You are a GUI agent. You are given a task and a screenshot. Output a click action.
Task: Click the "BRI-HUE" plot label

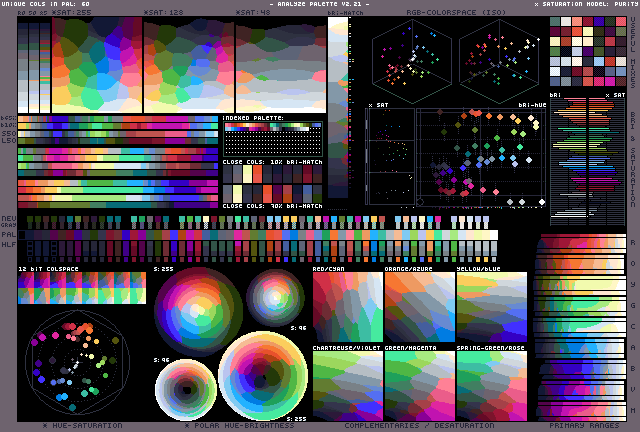(x=532, y=105)
